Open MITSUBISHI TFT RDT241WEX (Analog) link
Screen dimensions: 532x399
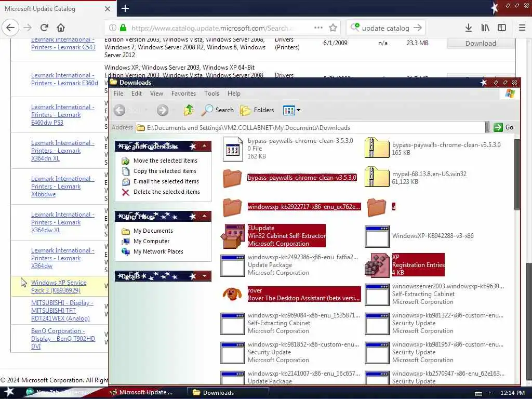point(62,311)
